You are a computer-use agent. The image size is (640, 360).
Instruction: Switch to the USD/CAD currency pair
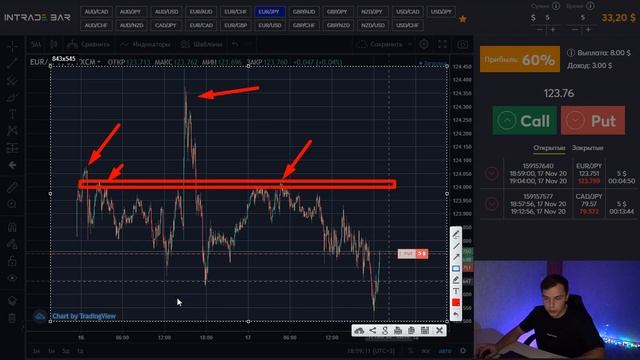[407, 12]
